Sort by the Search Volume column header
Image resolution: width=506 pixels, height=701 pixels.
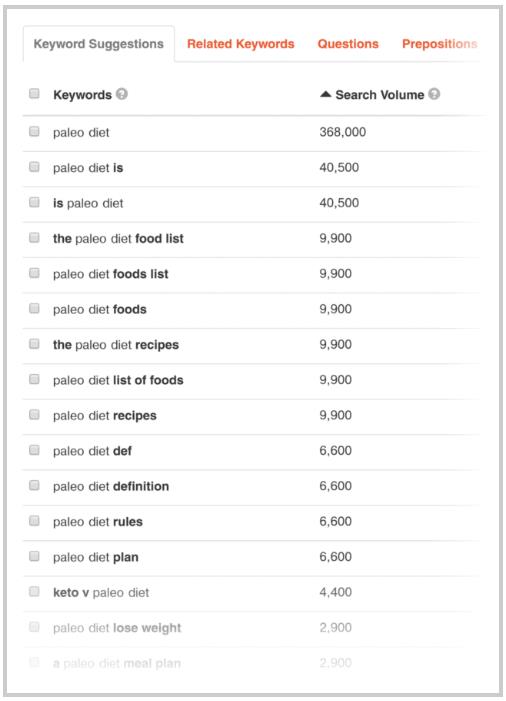pyautogui.click(x=380, y=95)
